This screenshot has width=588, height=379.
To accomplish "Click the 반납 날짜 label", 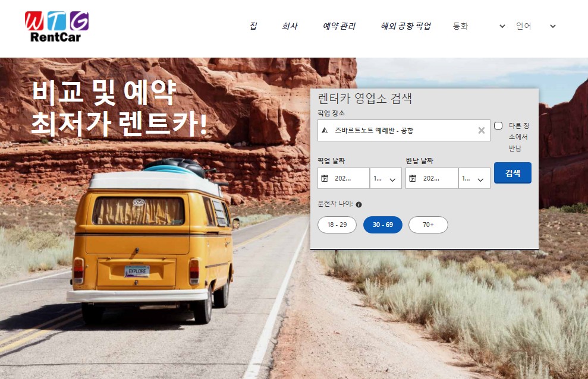I will pyautogui.click(x=419, y=160).
